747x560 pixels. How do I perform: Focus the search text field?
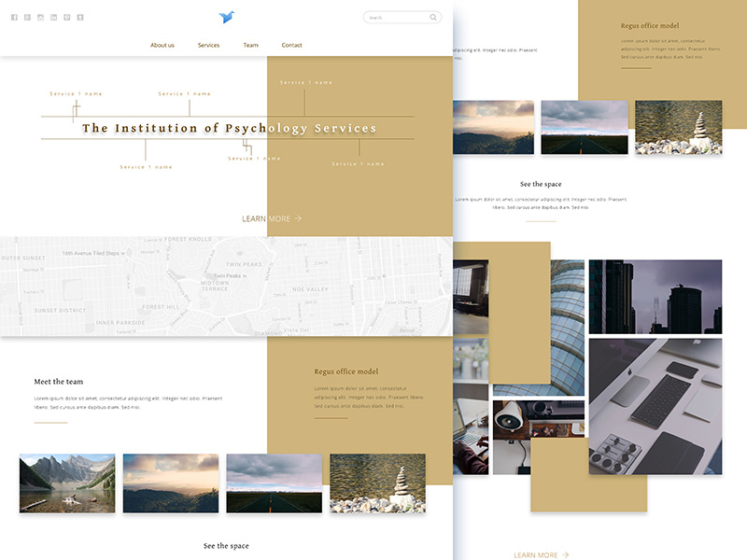pos(397,17)
